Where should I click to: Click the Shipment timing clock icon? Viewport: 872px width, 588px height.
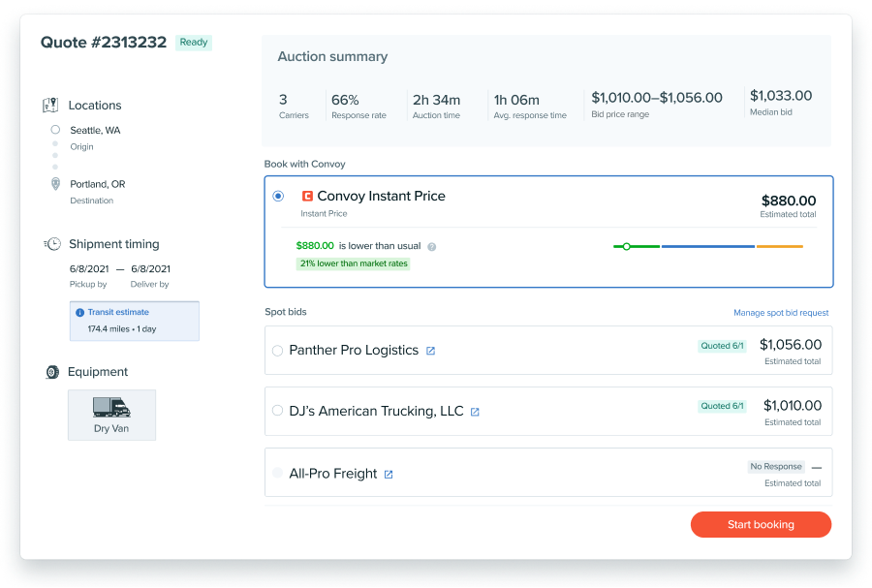click(52, 244)
